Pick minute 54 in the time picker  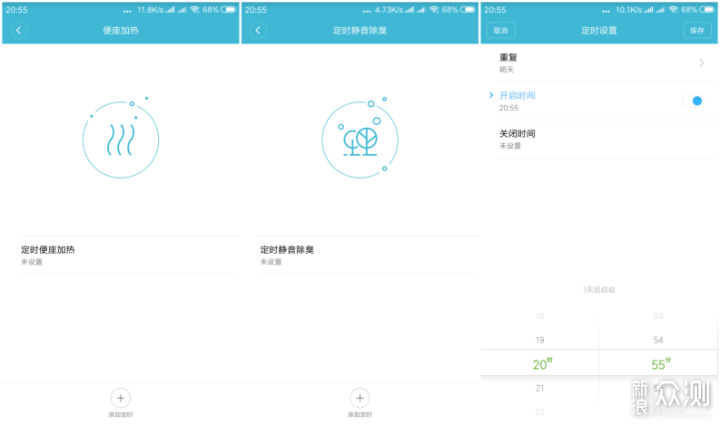[658, 340]
